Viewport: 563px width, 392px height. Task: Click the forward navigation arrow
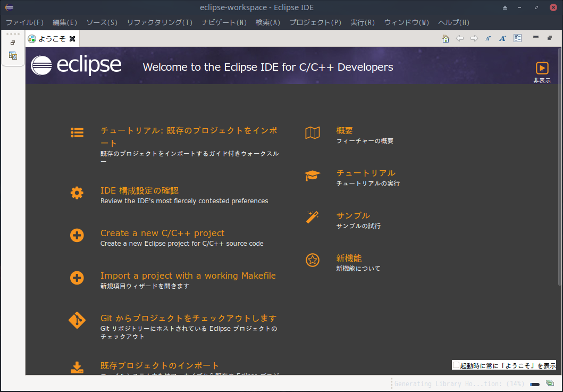(474, 38)
